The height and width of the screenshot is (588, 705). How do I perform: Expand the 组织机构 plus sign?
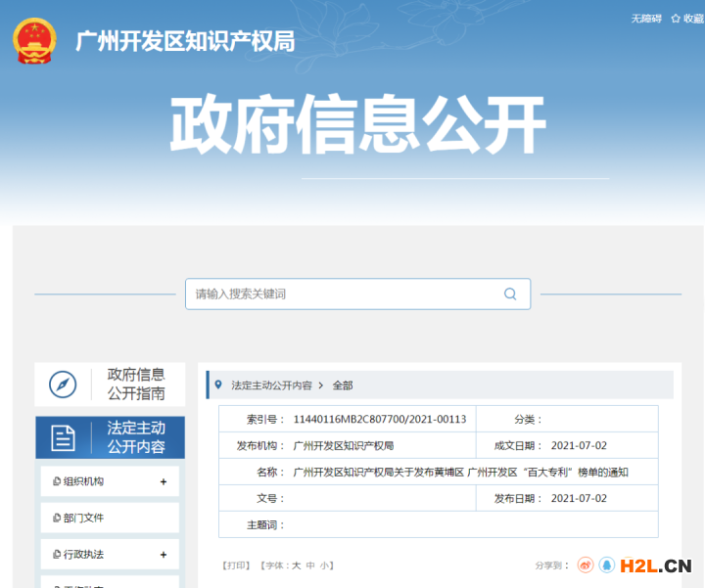point(164,481)
